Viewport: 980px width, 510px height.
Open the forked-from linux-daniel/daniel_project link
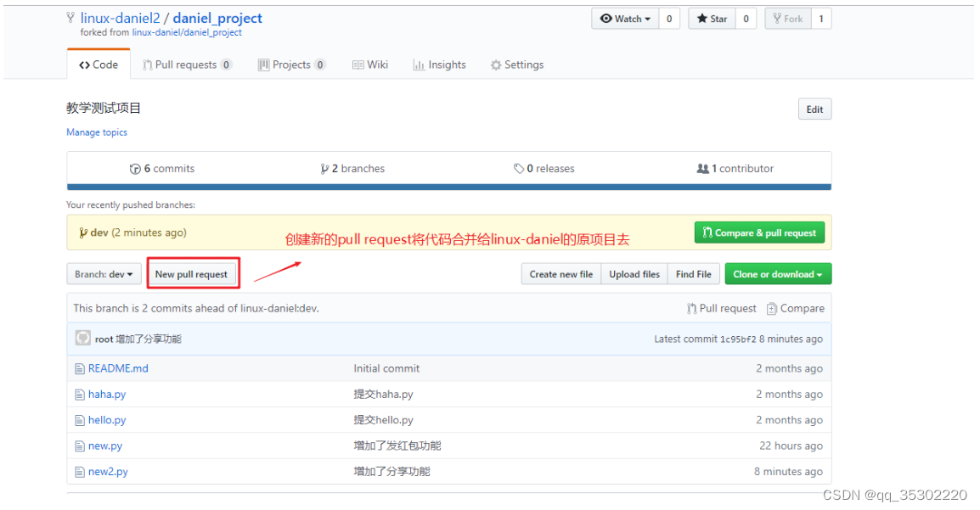coord(187,32)
